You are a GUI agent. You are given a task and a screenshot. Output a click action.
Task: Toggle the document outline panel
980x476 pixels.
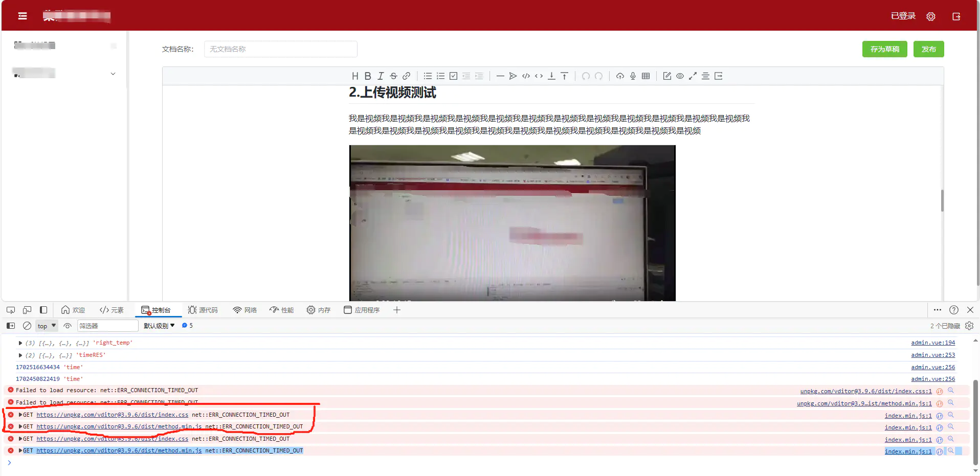[x=705, y=76]
